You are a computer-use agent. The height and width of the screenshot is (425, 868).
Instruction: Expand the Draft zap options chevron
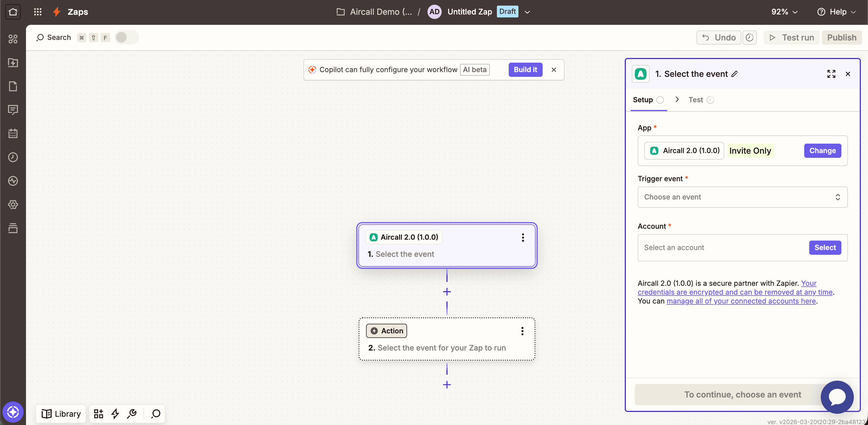coord(527,12)
